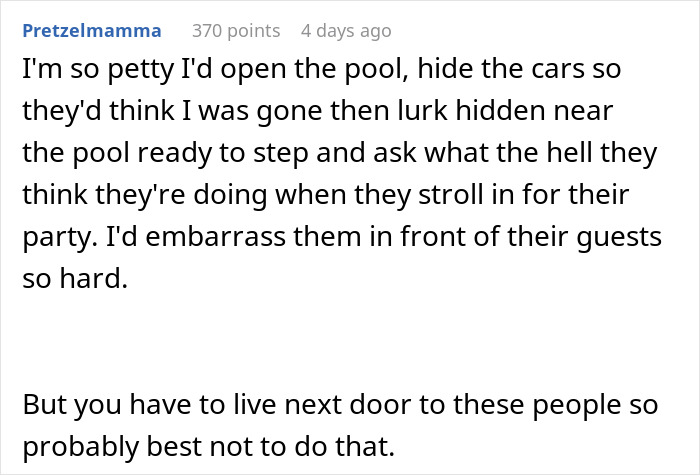The width and height of the screenshot is (700, 475).
Task: Click the blank space between the two paragraphs
Action: (x=350, y=342)
